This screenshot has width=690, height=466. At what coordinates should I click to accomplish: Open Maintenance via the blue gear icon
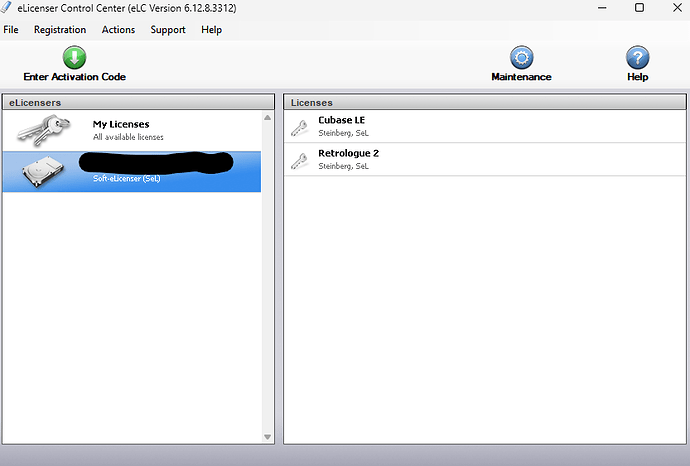point(521,57)
